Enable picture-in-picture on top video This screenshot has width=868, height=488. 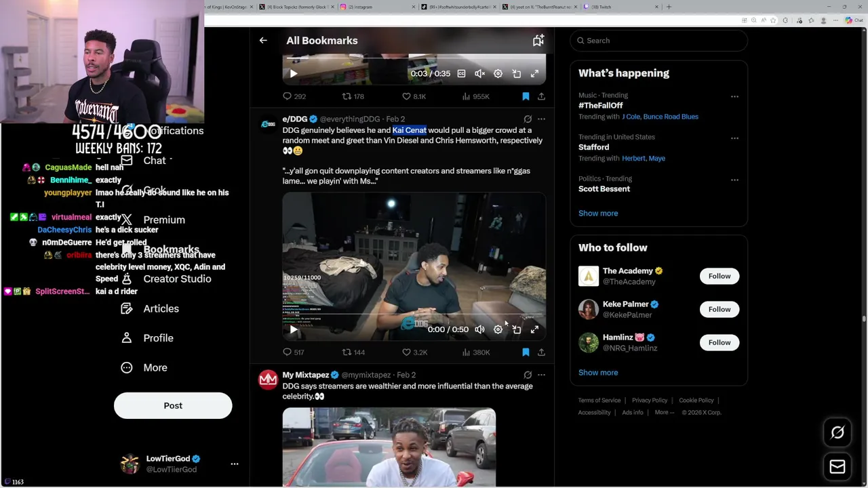516,73
